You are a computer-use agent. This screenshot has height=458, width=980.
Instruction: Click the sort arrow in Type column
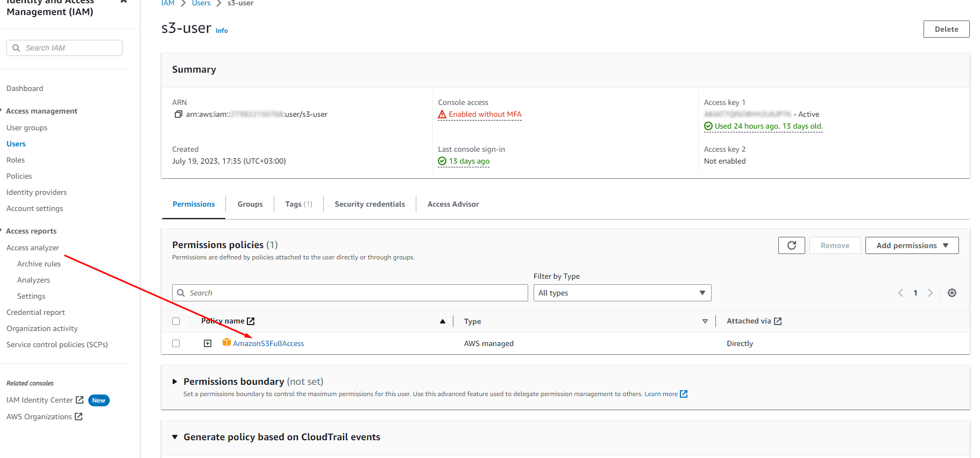[x=705, y=321]
